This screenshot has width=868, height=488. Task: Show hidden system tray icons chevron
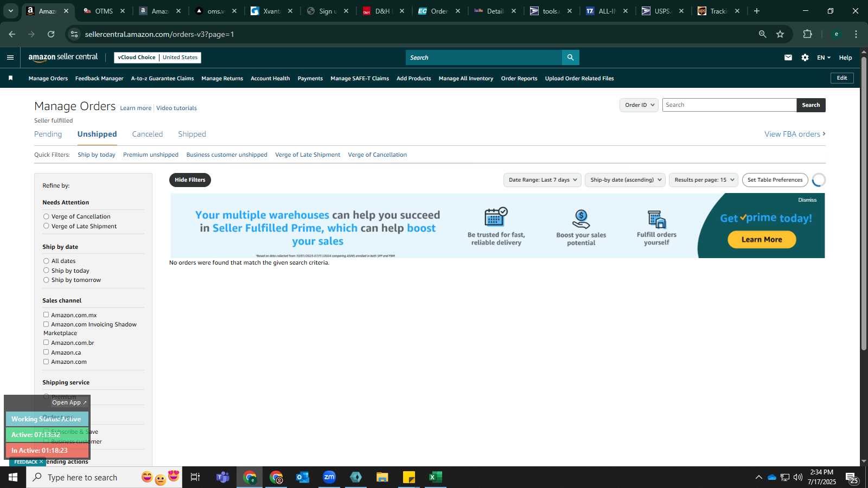click(x=758, y=477)
